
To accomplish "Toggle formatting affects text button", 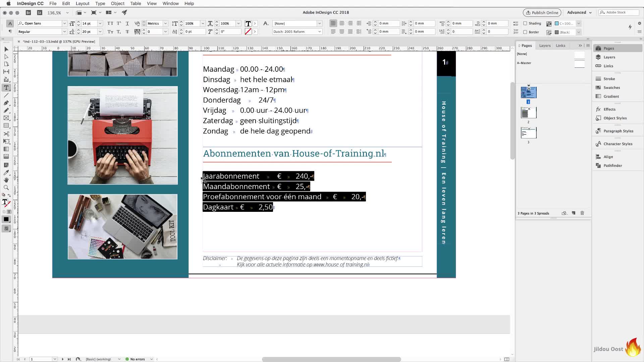I will [9, 212].
